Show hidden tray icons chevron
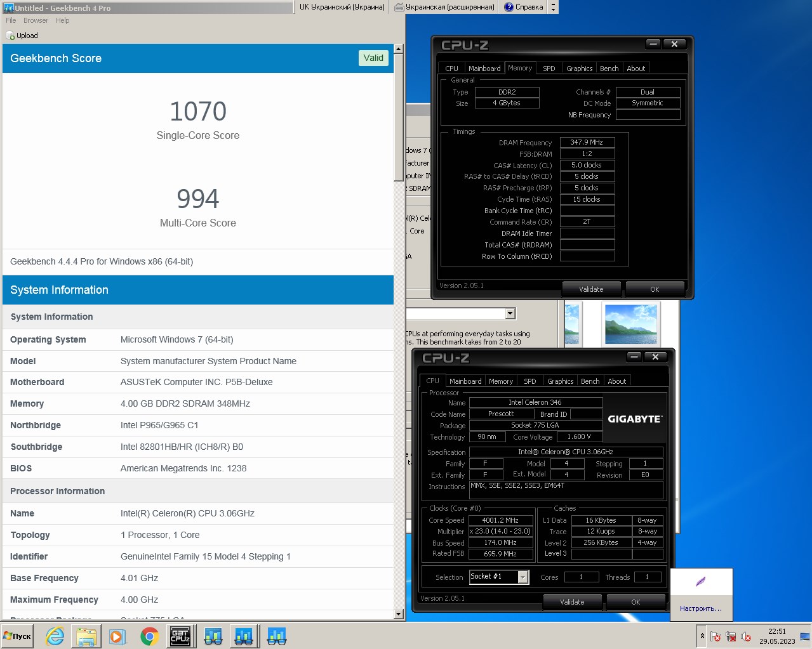This screenshot has height=649, width=812. pos(702,636)
